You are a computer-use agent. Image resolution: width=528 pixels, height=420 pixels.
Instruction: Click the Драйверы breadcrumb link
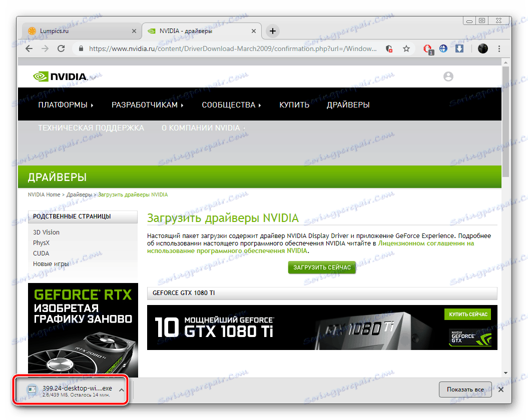point(79,194)
